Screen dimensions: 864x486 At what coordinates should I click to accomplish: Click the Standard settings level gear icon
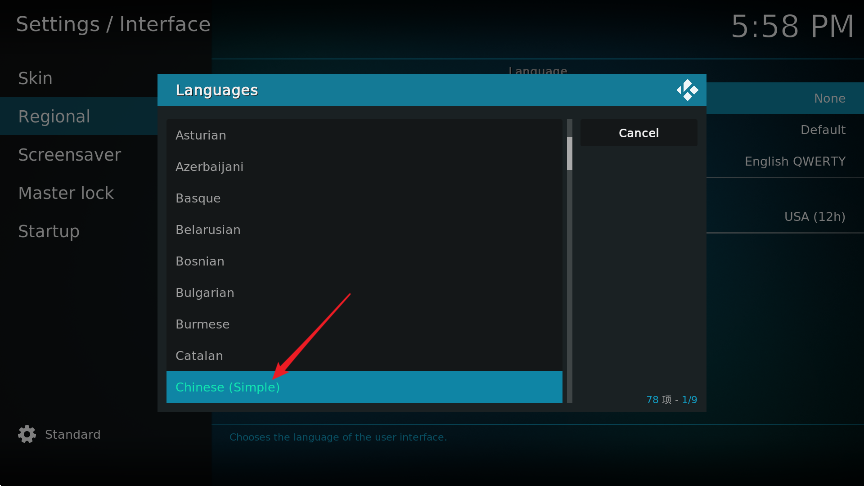click(x=27, y=435)
